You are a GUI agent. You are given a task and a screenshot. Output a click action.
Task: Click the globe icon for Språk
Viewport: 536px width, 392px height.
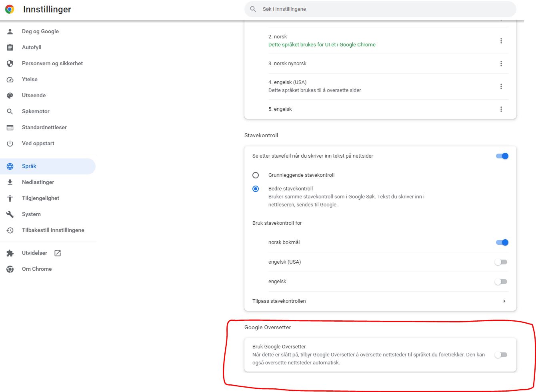point(10,166)
